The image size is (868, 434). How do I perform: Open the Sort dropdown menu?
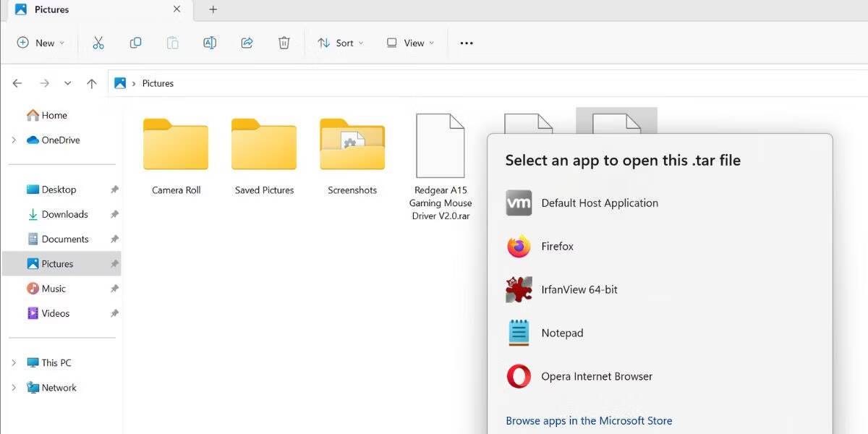[340, 43]
